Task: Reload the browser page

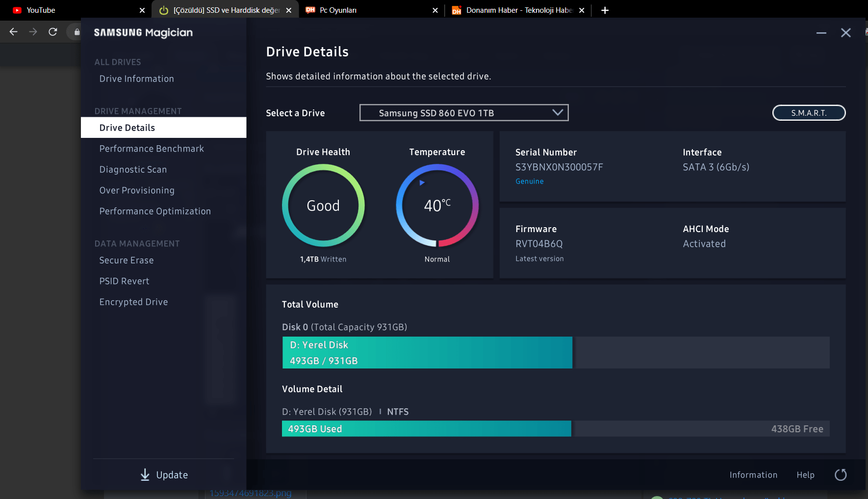Action: [53, 32]
